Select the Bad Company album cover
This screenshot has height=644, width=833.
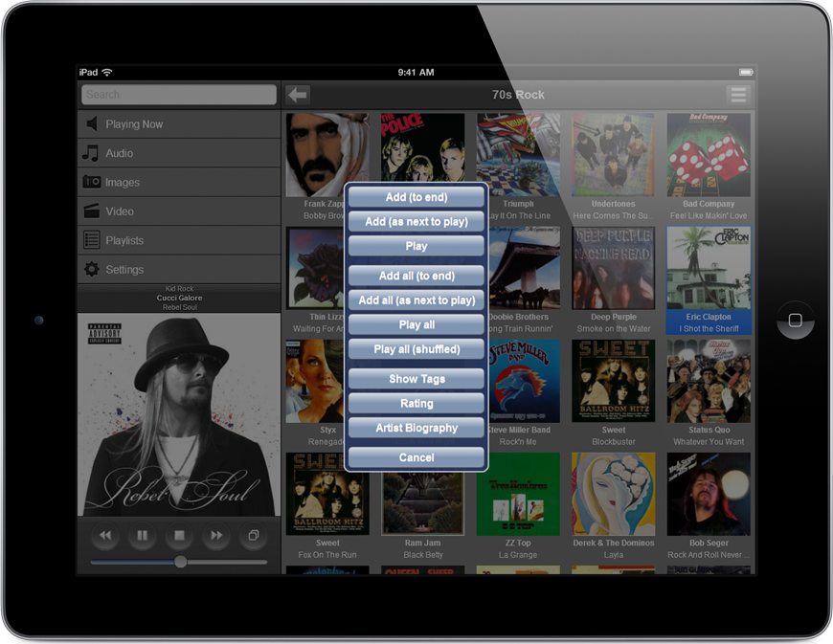(x=709, y=154)
